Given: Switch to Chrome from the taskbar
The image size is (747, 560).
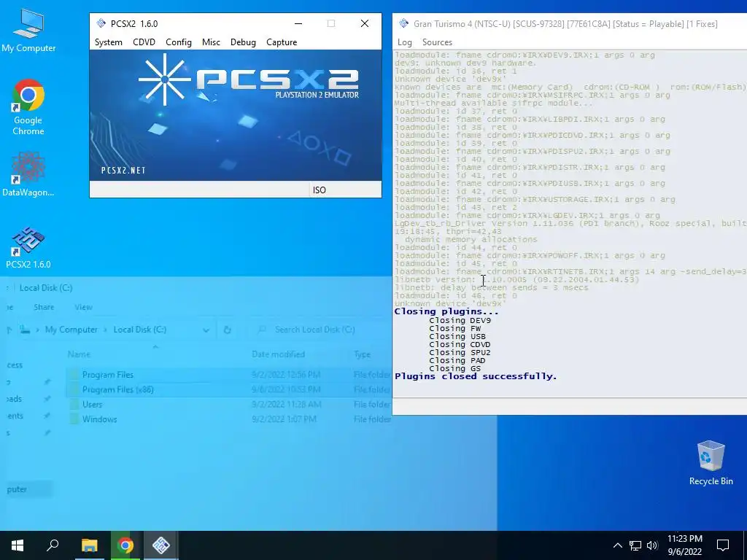Looking at the screenshot, I should 125,545.
